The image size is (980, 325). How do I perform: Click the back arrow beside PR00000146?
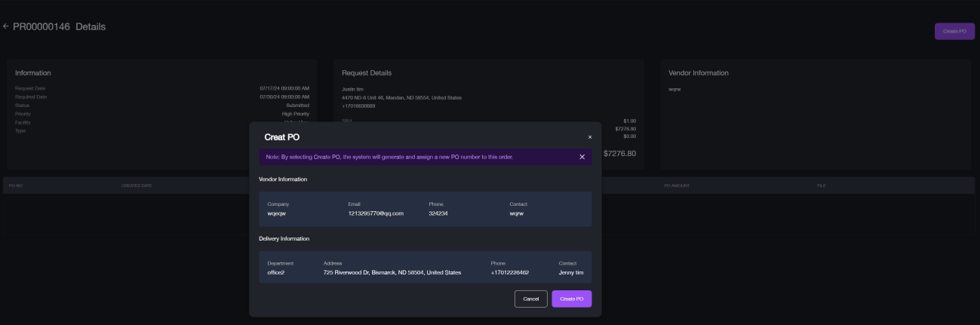coord(6,26)
